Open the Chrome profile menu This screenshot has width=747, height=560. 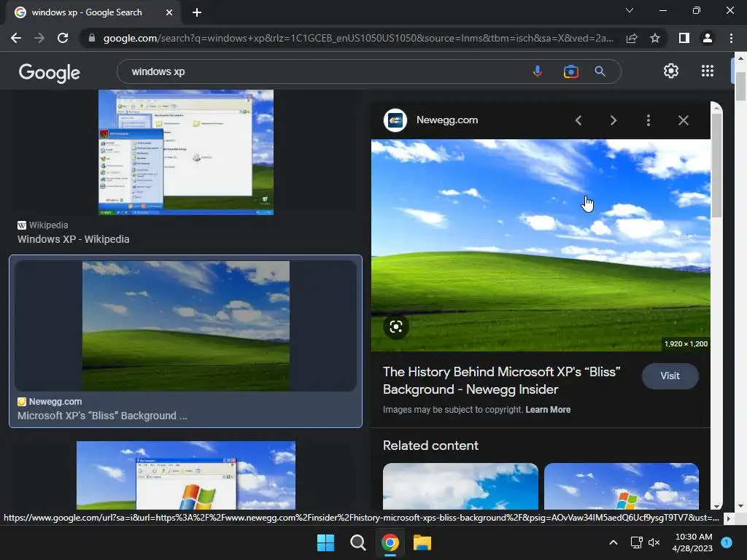708,38
